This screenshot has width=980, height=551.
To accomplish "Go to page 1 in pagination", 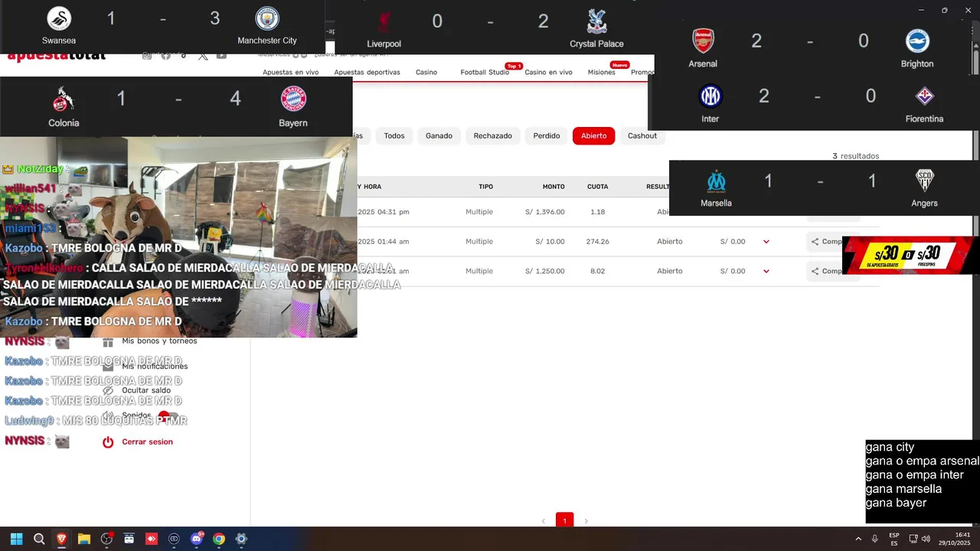I will (x=564, y=520).
